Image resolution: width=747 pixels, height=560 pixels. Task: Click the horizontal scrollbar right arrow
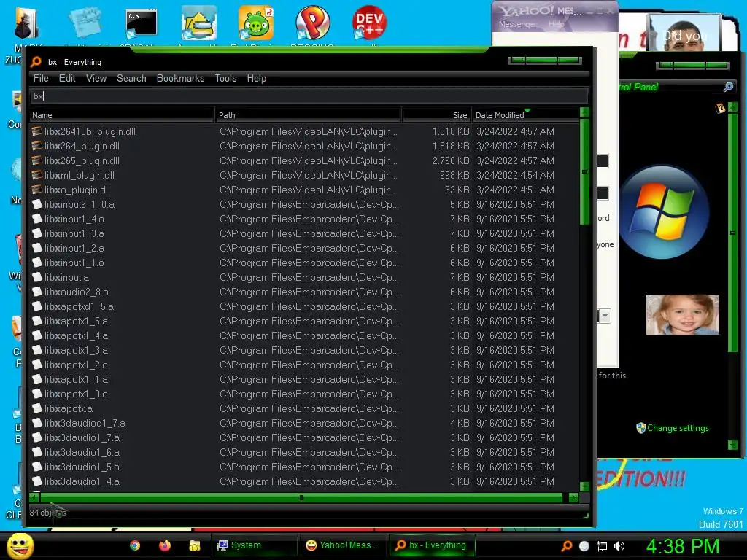[573, 498]
